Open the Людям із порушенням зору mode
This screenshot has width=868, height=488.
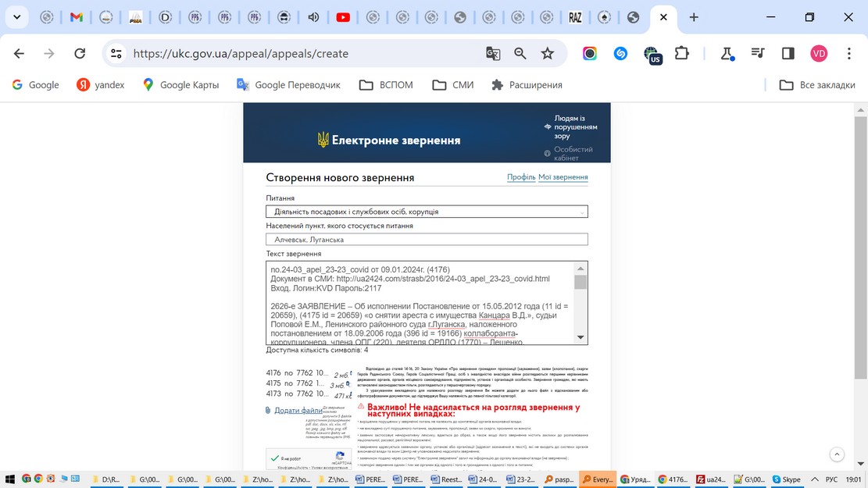[x=571, y=126]
